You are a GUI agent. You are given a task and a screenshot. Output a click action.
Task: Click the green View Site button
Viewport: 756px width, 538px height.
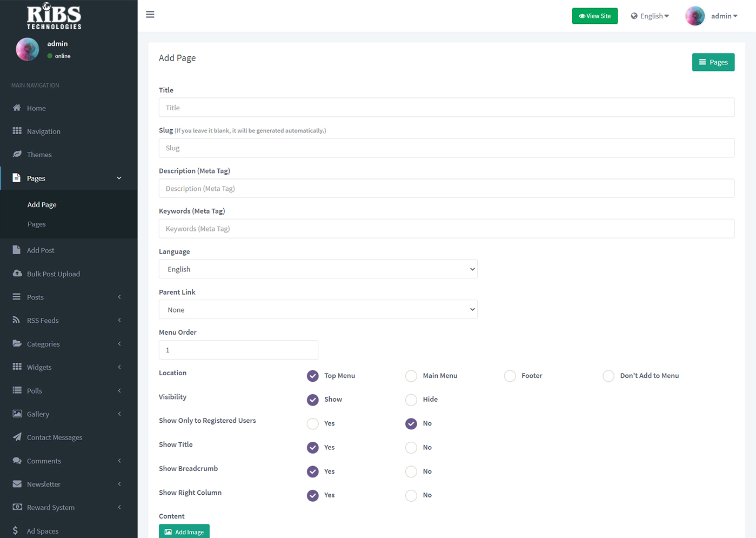click(x=594, y=16)
